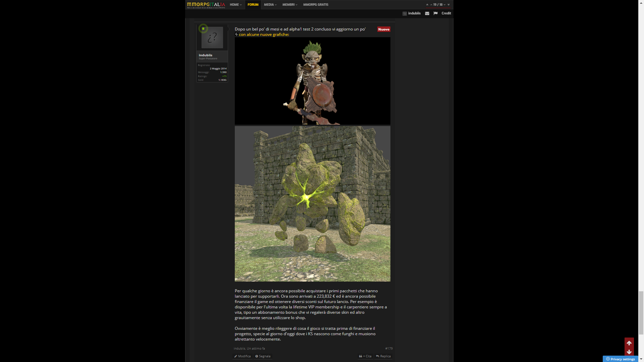
Task: Click the messages count 1.590
Action: tap(223, 72)
